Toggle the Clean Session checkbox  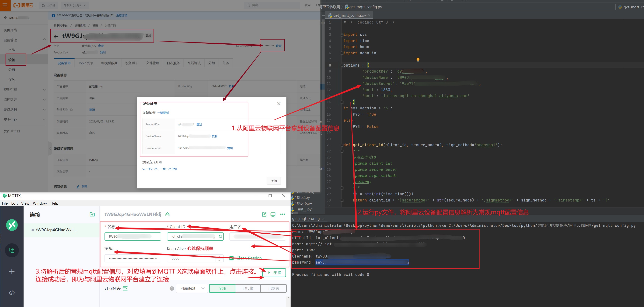pyautogui.click(x=231, y=258)
